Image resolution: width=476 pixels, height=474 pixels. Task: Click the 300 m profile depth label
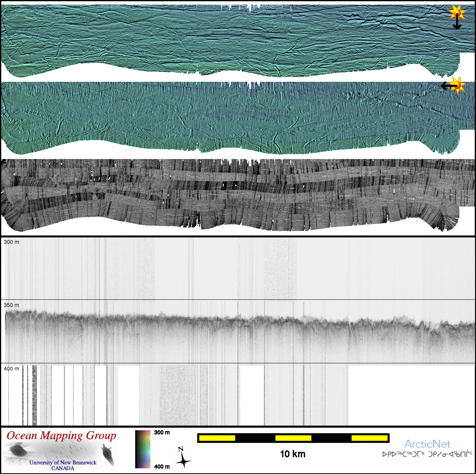coord(11,242)
